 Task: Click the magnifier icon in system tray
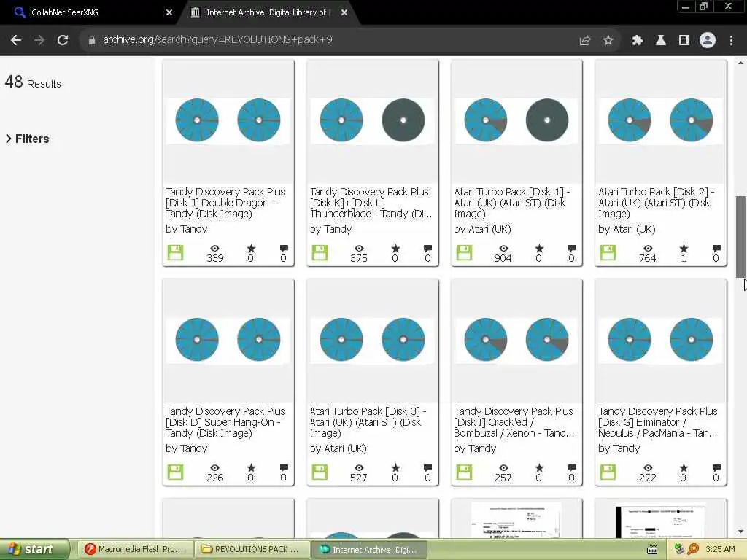[693, 550]
